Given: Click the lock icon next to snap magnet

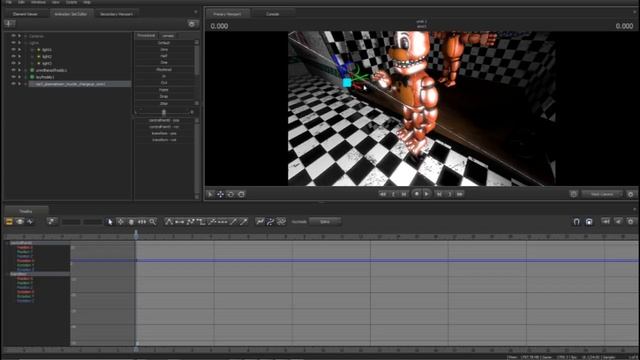Looking at the screenshot, I should 589,222.
